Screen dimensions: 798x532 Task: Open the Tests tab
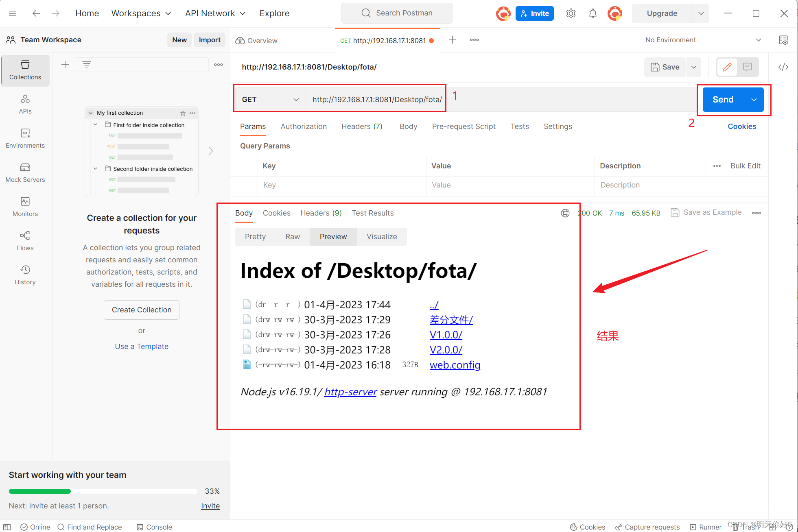click(x=520, y=126)
